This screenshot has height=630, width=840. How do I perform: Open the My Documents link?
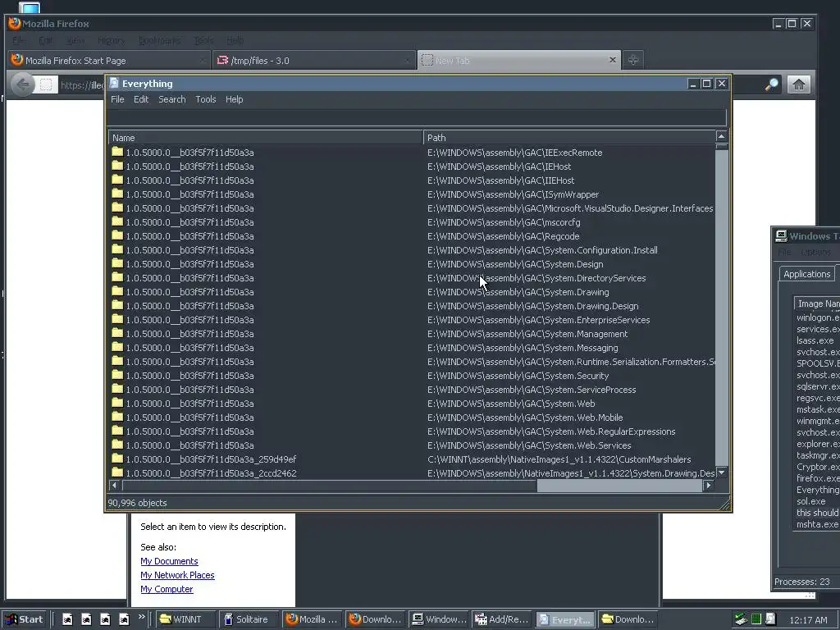[169, 561]
